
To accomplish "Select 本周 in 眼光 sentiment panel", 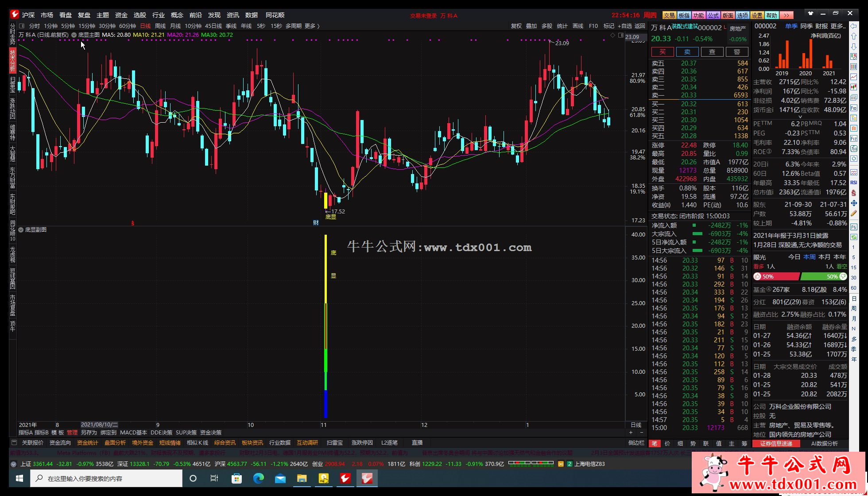I will [x=810, y=257].
